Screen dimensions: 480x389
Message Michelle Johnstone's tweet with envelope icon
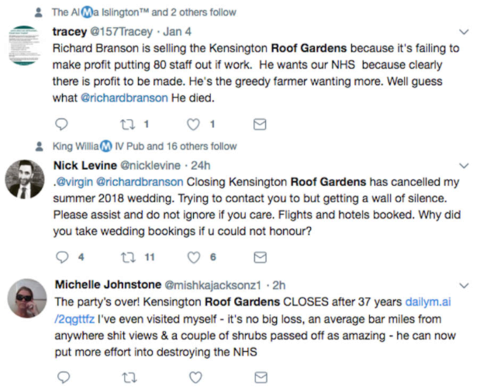click(261, 377)
